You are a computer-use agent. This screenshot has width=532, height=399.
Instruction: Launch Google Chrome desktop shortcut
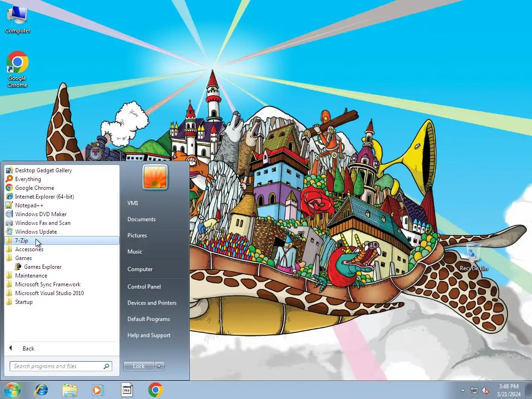point(17,70)
